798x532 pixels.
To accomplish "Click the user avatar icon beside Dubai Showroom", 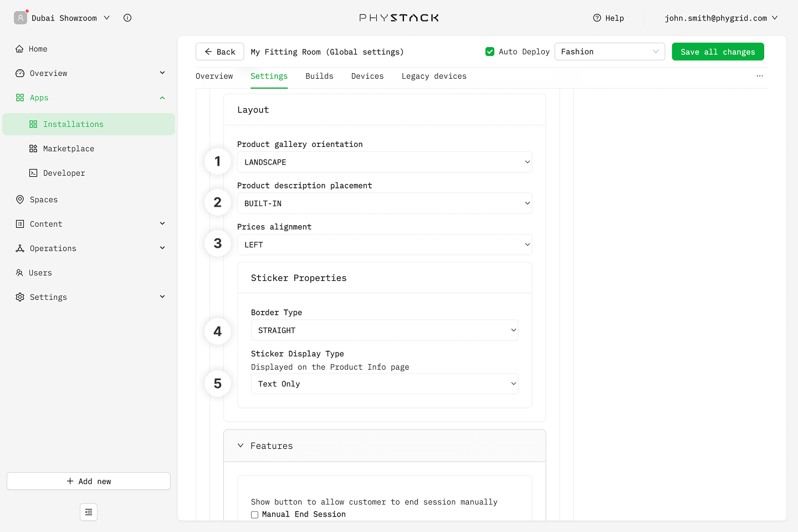I will [x=21, y=18].
